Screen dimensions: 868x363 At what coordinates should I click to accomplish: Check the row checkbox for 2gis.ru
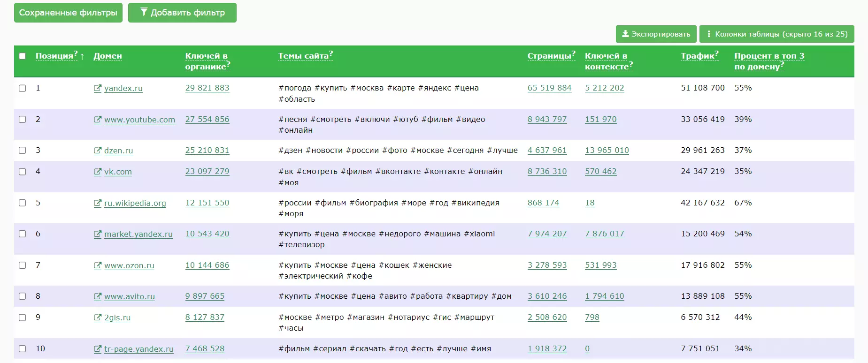click(x=22, y=318)
